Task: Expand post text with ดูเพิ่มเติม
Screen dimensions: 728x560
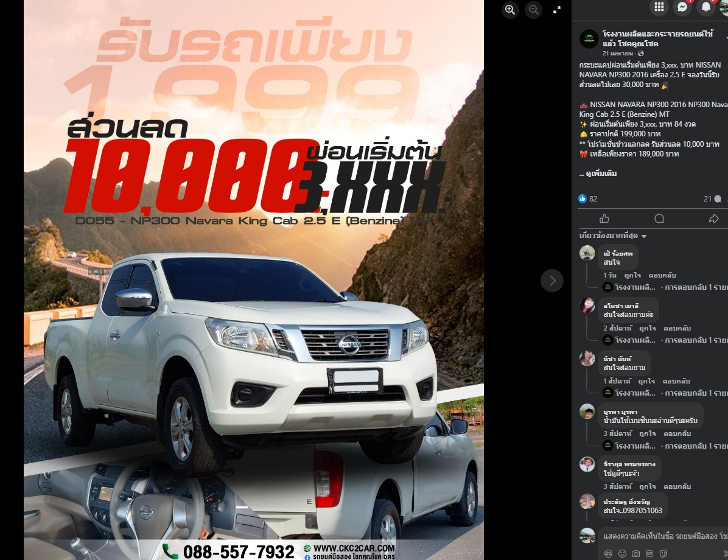Action: [601, 173]
